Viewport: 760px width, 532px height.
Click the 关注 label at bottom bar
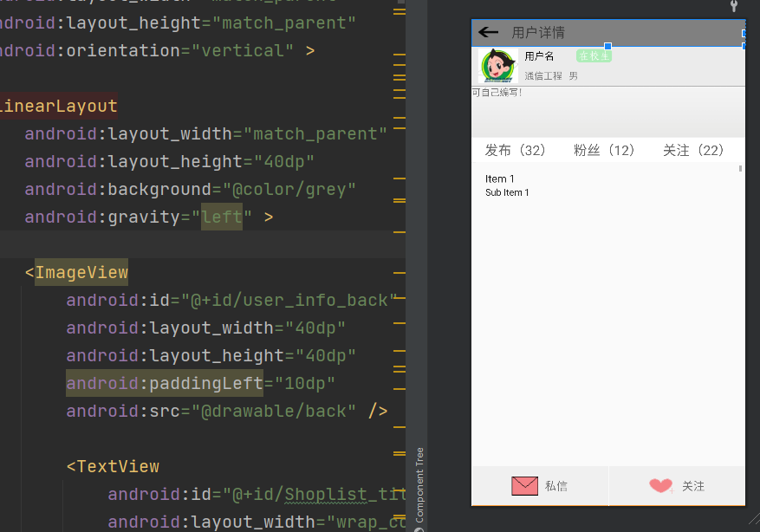click(693, 486)
